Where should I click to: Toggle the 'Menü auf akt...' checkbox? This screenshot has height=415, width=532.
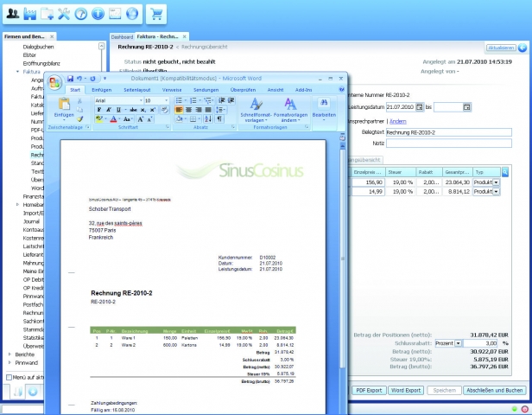pos(9,377)
